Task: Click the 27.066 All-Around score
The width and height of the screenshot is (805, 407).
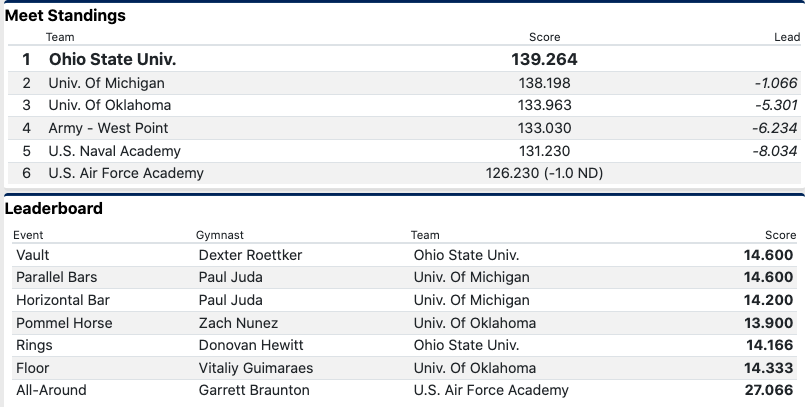Action: (771, 390)
